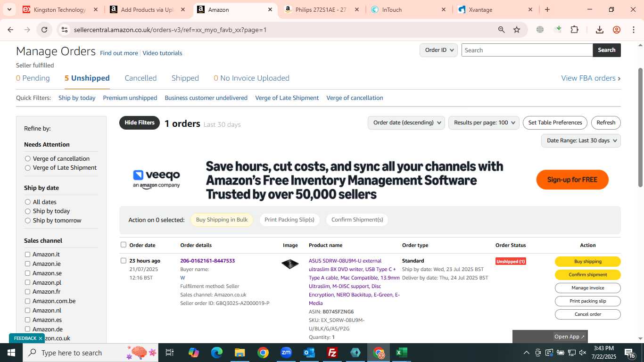
Task: Switch to the Shipped orders tab
Action: [185, 78]
